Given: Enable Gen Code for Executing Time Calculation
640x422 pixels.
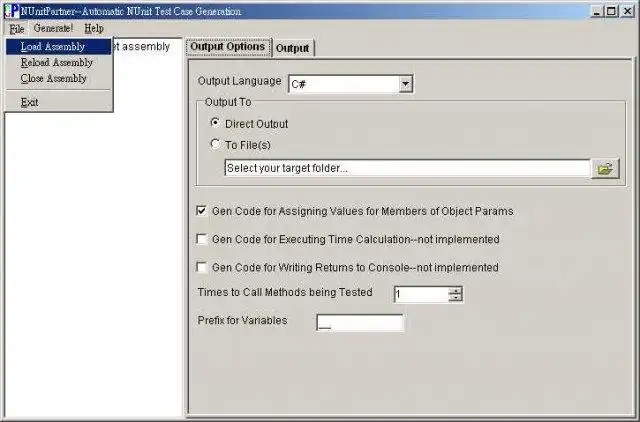Looking at the screenshot, I should (x=201, y=239).
